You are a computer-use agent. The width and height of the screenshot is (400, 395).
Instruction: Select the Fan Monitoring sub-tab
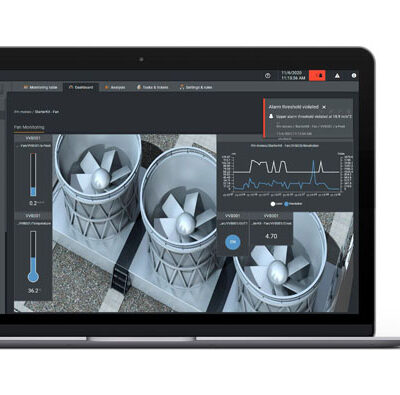(x=29, y=127)
